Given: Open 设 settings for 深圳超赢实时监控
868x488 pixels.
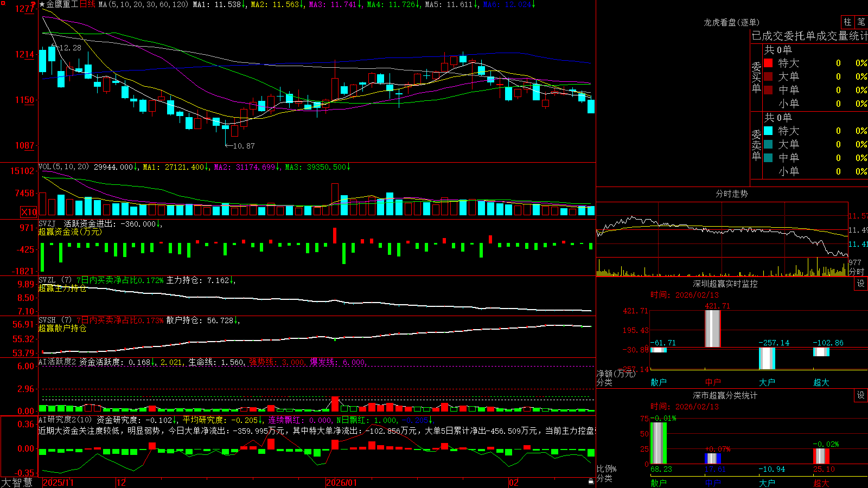Looking at the screenshot, I should 861,284.
